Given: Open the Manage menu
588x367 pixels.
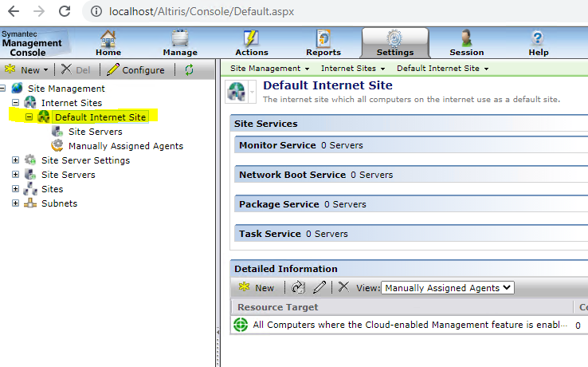Looking at the screenshot, I should pos(180,43).
